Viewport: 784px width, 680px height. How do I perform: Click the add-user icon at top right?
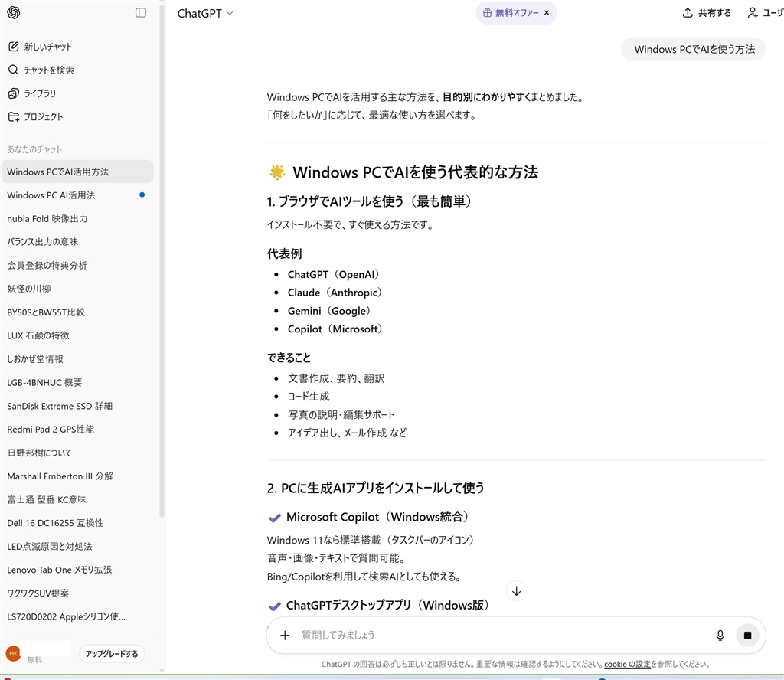tap(753, 13)
